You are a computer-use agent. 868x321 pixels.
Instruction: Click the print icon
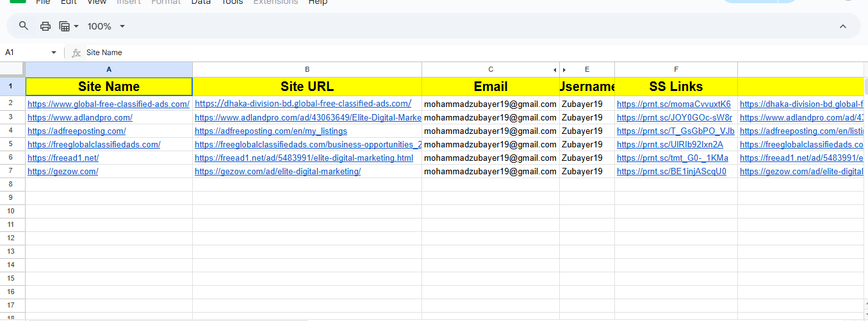click(45, 26)
